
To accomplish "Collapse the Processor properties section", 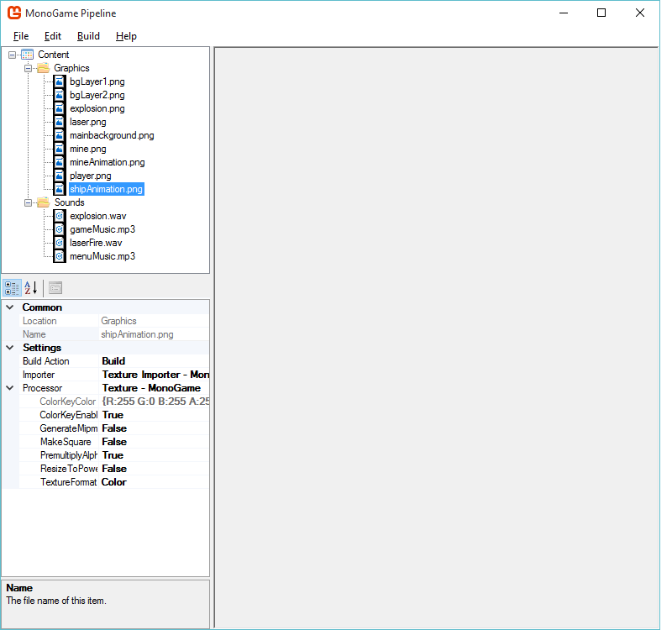I will [8, 387].
